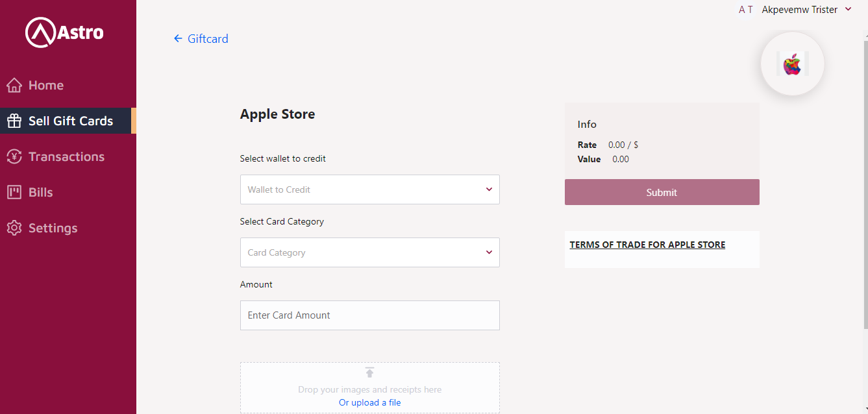
Task: Focus the Enter Card Amount field
Action: pyautogui.click(x=369, y=315)
